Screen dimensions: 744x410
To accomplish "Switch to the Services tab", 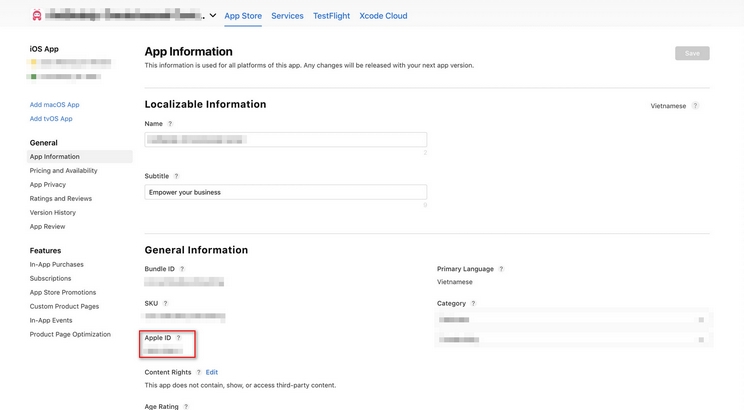I will 287,16.
